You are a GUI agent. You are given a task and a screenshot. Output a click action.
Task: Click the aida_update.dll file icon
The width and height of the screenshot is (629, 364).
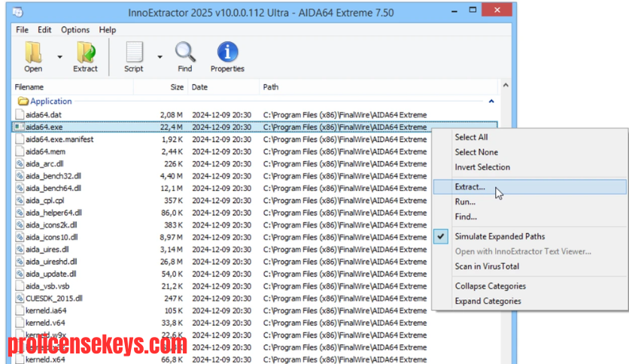[x=20, y=274]
